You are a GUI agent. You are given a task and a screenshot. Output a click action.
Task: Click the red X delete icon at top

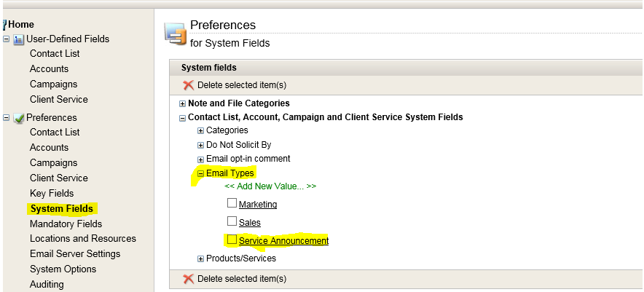click(x=188, y=85)
